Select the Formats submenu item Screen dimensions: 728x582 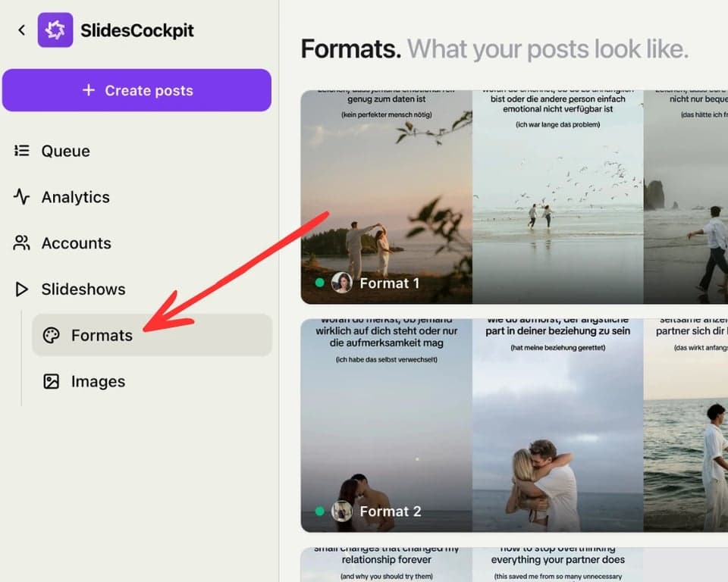tap(152, 335)
